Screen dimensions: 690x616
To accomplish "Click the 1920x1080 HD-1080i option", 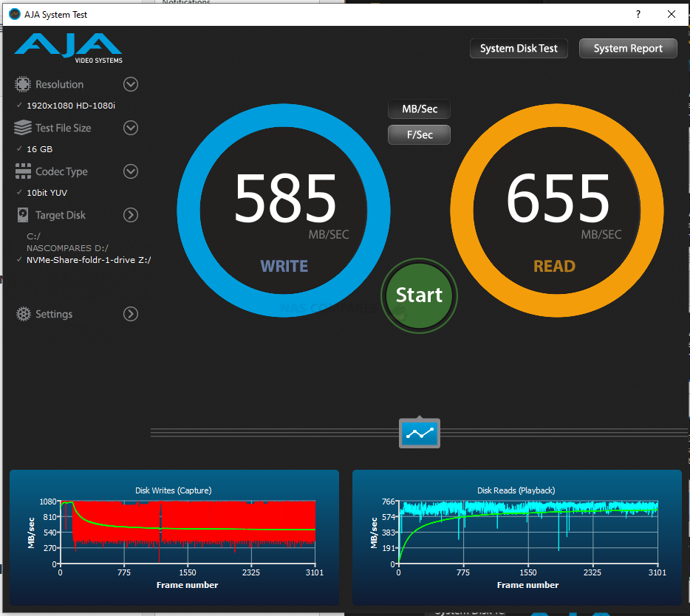I will pyautogui.click(x=71, y=106).
